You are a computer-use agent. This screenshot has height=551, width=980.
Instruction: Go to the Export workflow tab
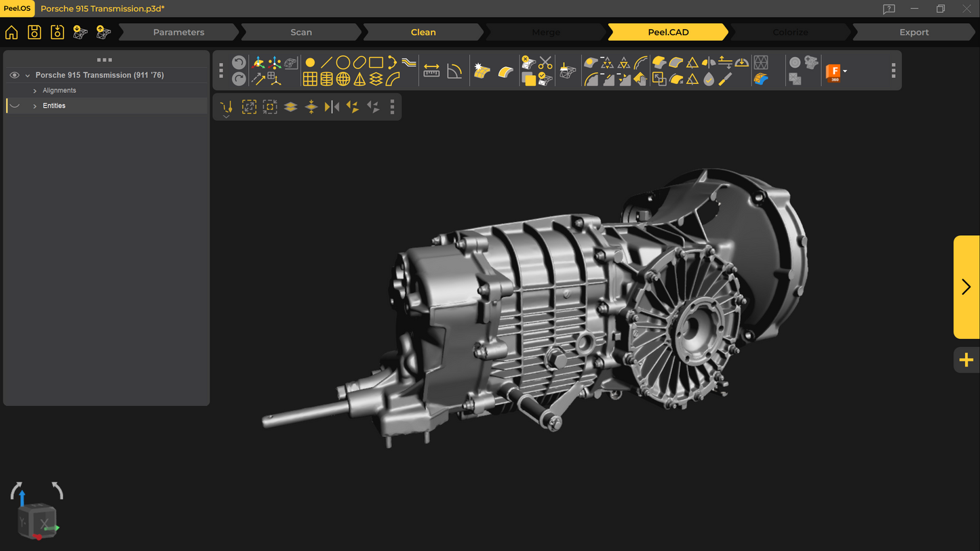(914, 33)
